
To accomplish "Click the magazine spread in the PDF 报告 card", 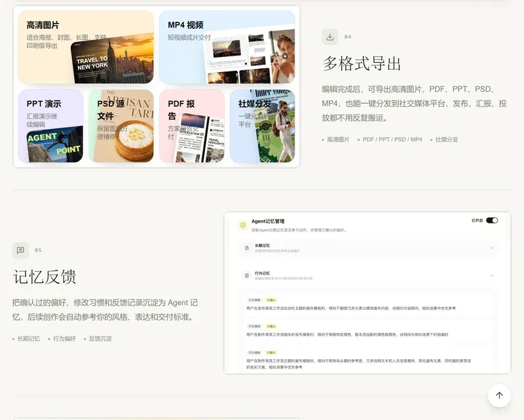I will tap(200, 138).
